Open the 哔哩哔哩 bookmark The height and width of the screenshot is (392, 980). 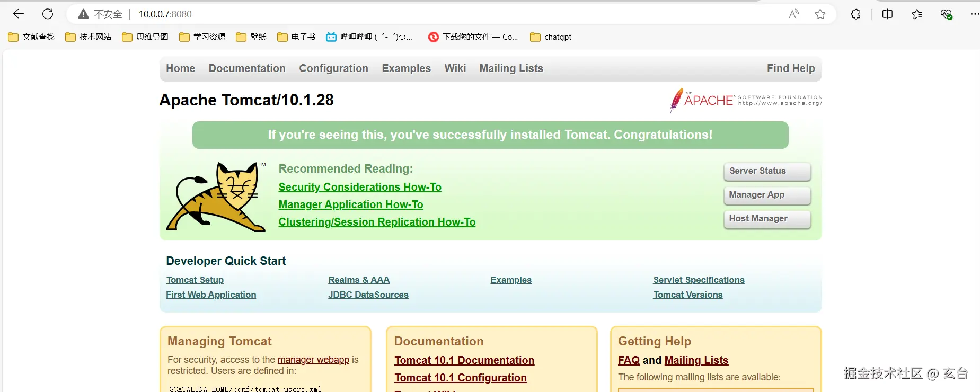(369, 37)
